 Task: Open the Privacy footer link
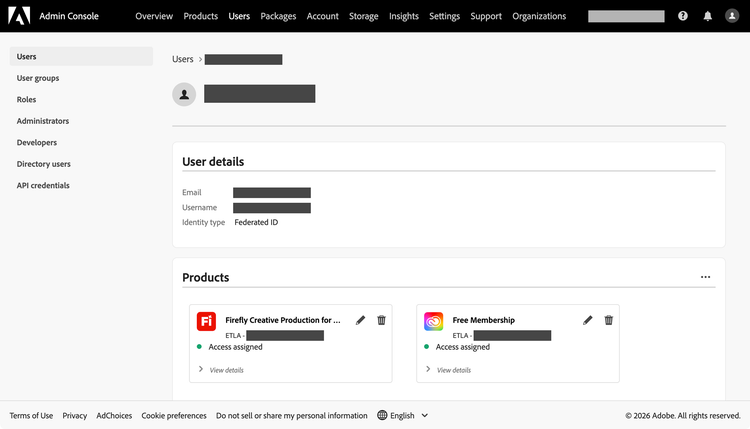75,416
